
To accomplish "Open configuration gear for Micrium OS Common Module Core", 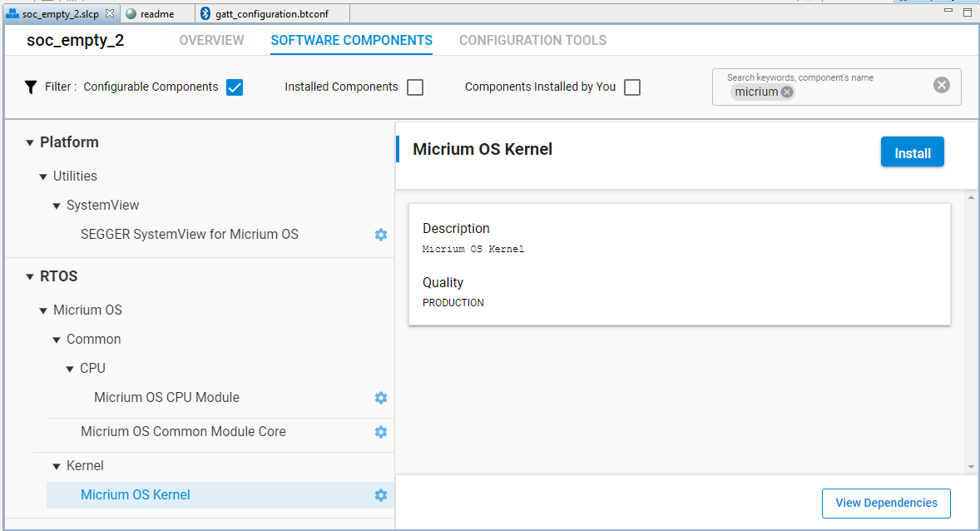I will pos(380,432).
